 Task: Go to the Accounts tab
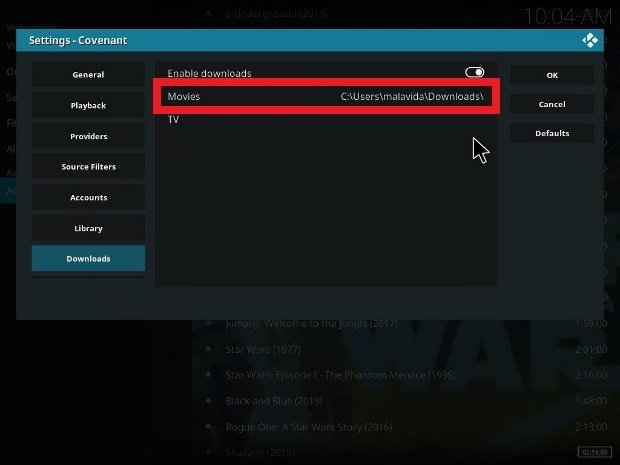tap(88, 197)
